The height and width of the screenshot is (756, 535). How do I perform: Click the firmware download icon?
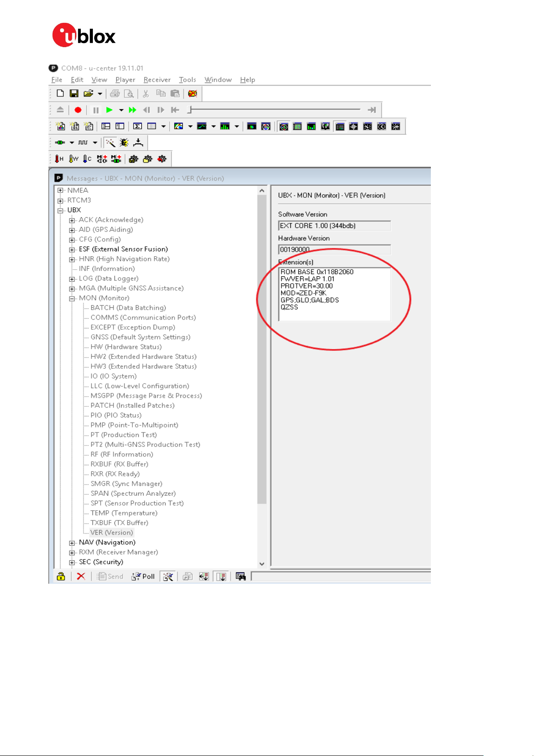tap(138, 143)
